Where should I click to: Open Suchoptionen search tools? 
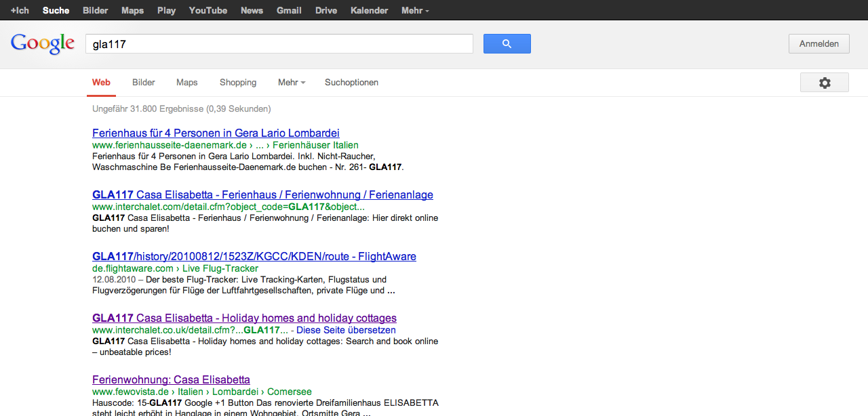(351, 83)
